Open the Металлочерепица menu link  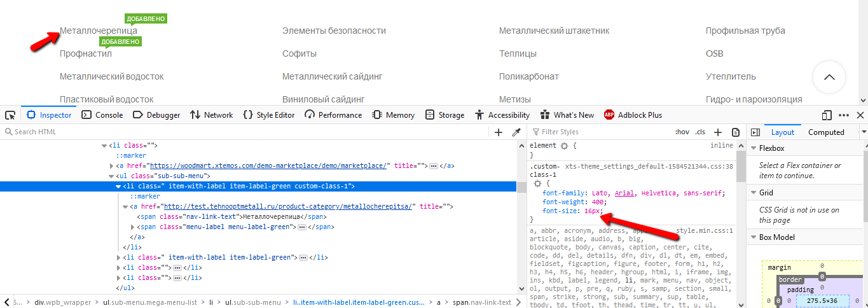pyautogui.click(x=98, y=31)
